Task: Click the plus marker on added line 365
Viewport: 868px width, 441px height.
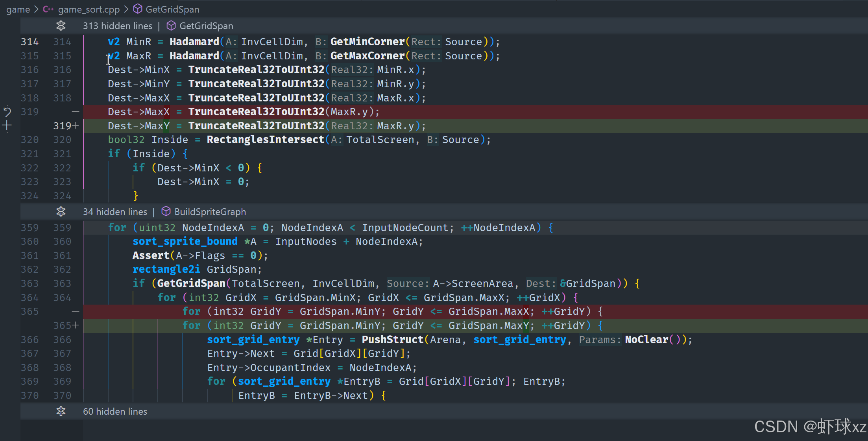Action: click(x=76, y=325)
